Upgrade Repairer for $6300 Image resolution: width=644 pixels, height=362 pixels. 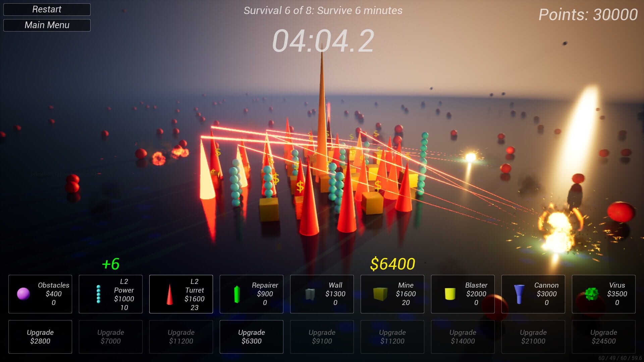251,337
